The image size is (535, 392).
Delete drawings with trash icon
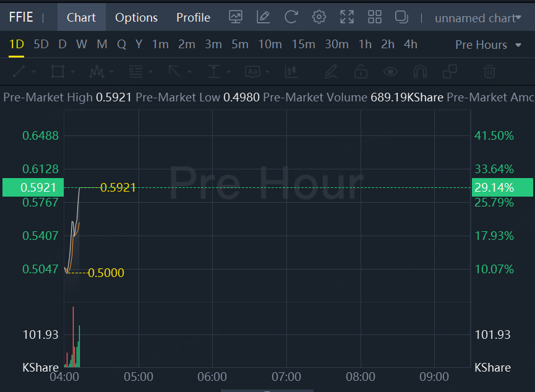point(489,72)
